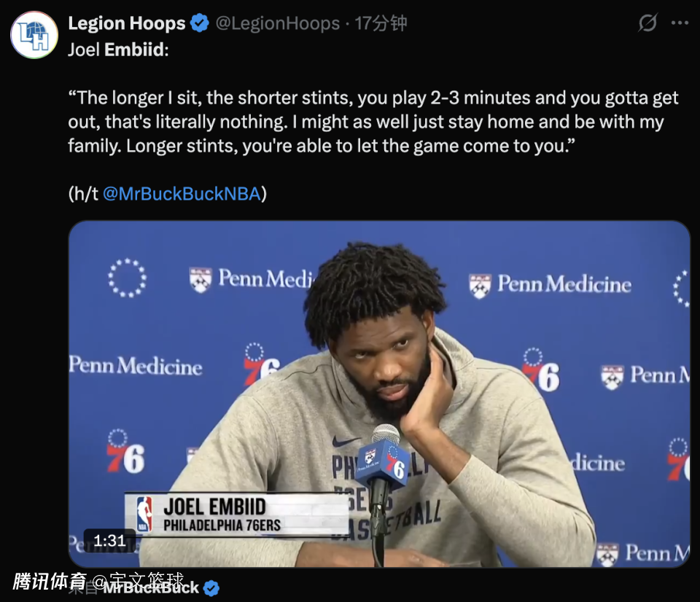700x602 pixels.
Task: Click the 1:31 video duration badge
Action: coord(109,541)
